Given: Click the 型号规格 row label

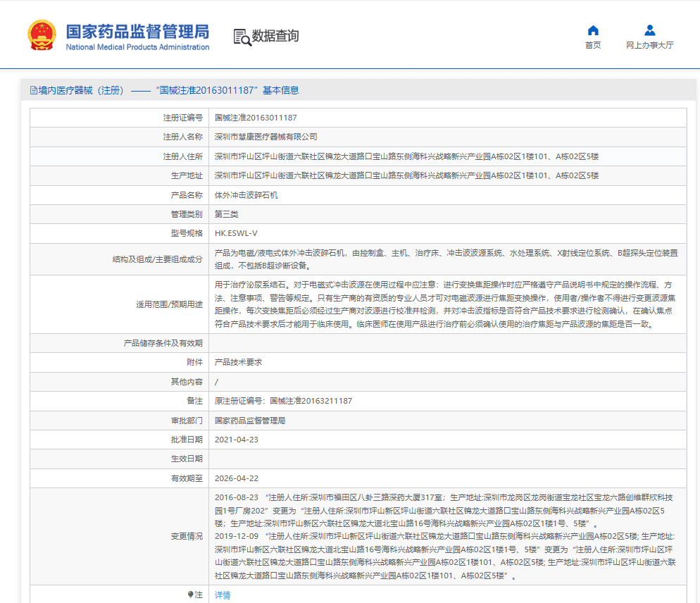Looking at the screenshot, I should (187, 233).
